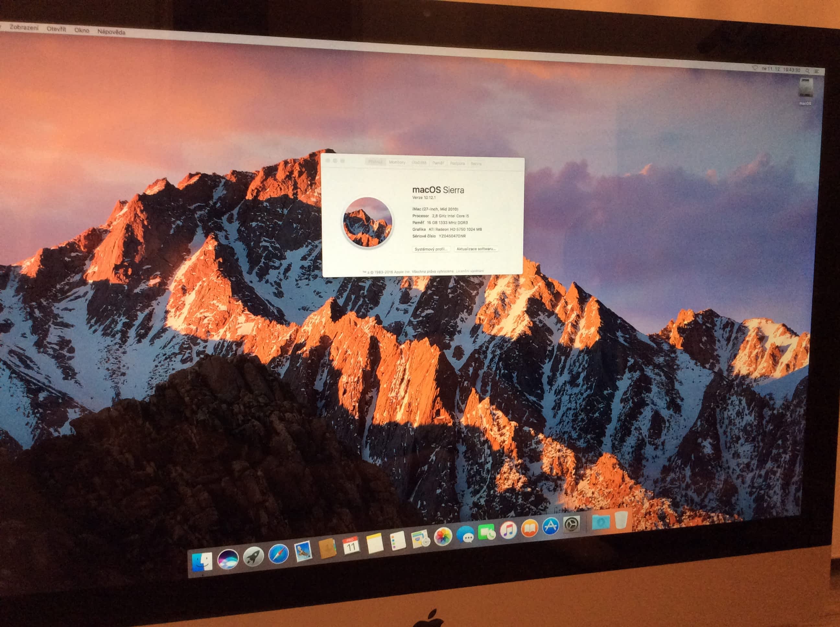Open Finder from the Dock
The height and width of the screenshot is (627, 840).
pyautogui.click(x=202, y=562)
